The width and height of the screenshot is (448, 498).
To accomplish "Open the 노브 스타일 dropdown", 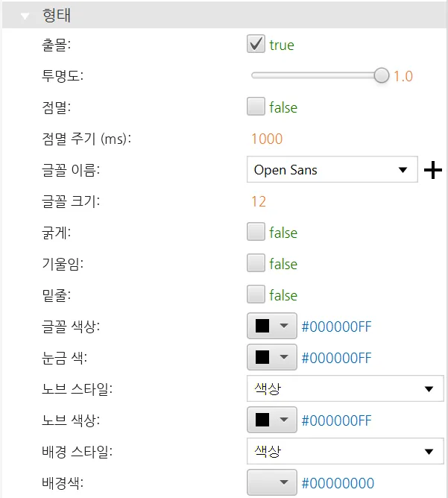I will pyautogui.click(x=344, y=389).
